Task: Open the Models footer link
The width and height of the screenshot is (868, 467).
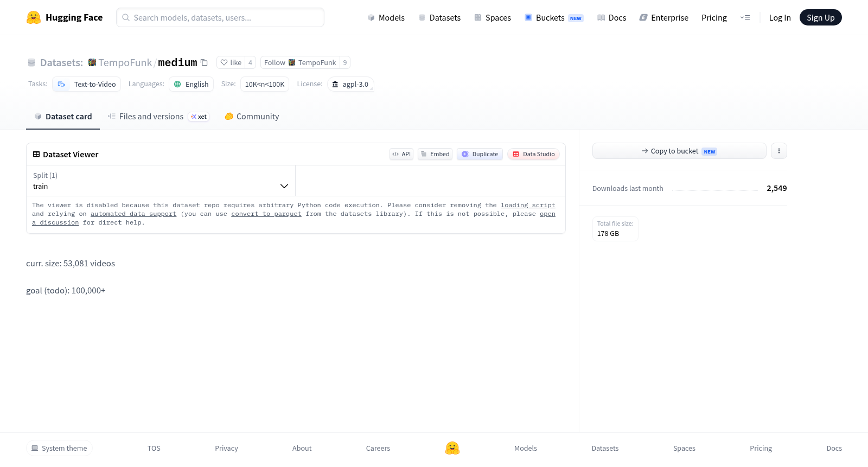Action: point(526,448)
